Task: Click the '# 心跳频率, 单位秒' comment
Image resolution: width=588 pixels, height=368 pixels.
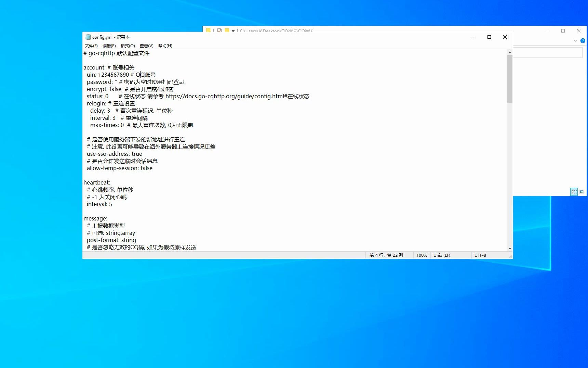Action: coord(110,190)
